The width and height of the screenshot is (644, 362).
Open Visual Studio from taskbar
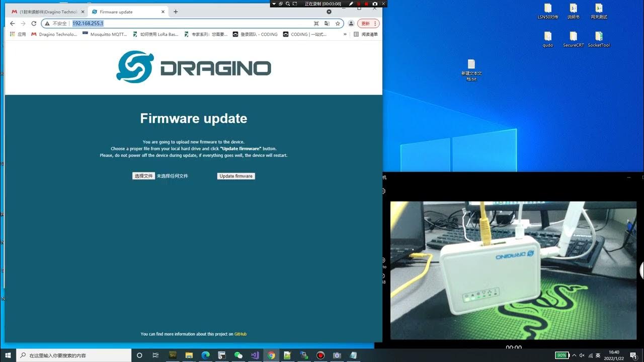click(x=255, y=355)
